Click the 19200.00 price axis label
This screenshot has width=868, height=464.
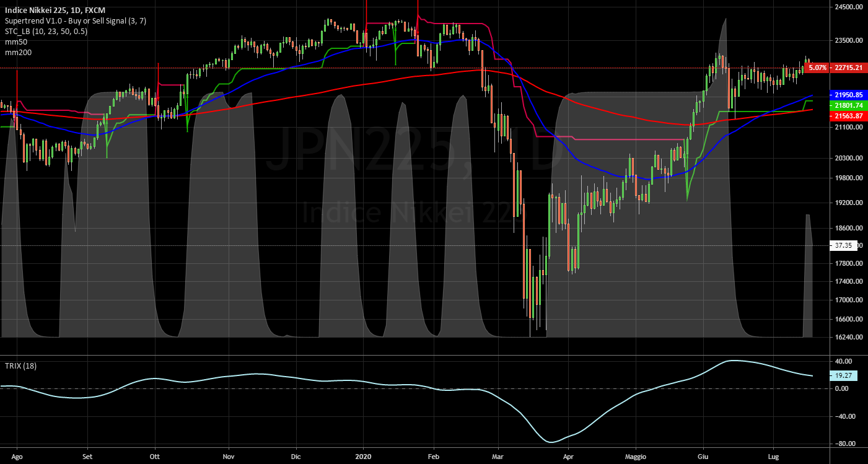tap(849, 203)
